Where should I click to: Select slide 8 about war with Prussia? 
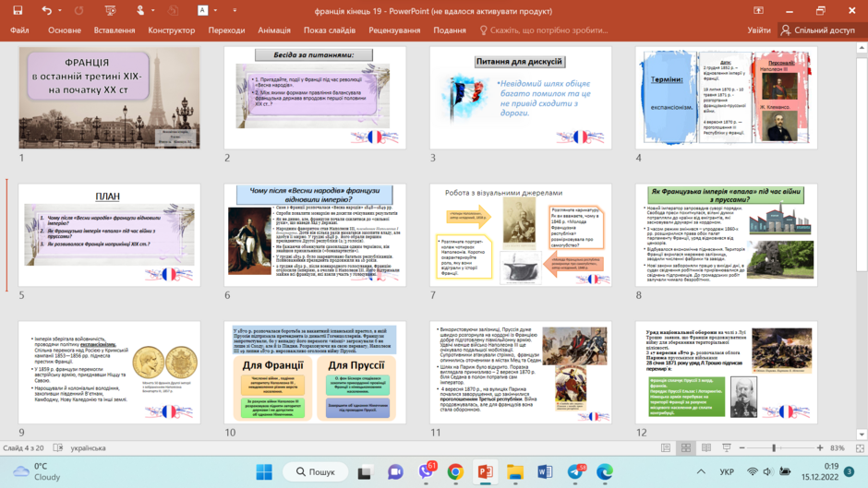[x=727, y=234]
